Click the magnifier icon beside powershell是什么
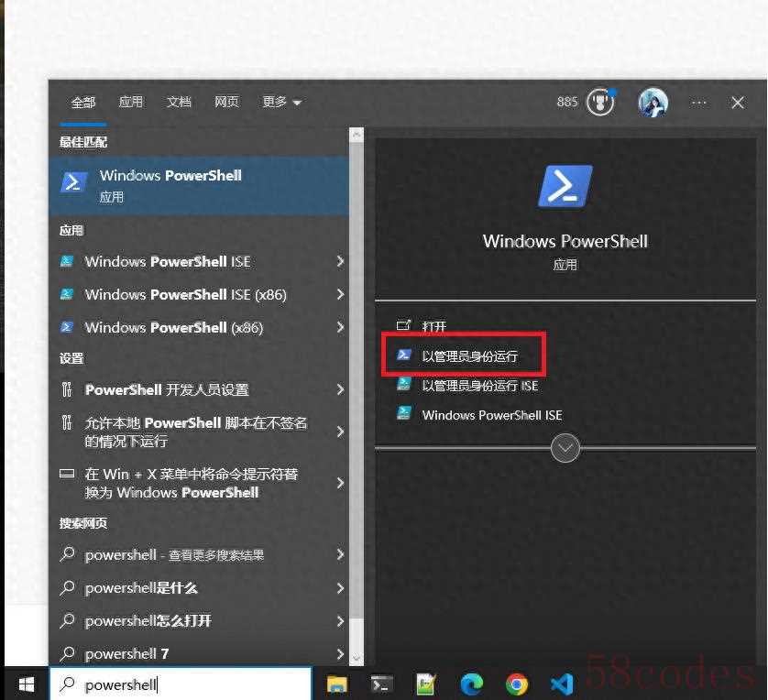 pyautogui.click(x=67, y=588)
